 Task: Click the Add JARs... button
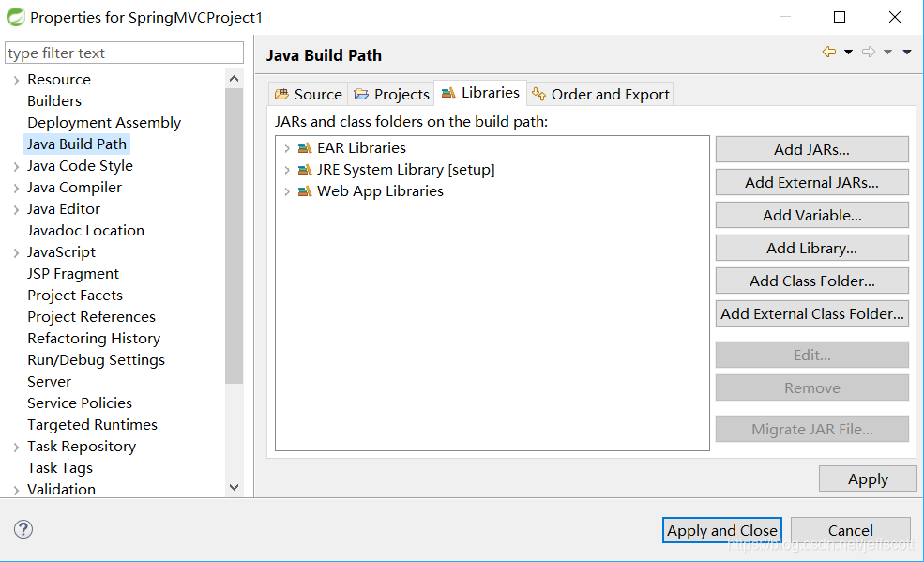tap(812, 149)
